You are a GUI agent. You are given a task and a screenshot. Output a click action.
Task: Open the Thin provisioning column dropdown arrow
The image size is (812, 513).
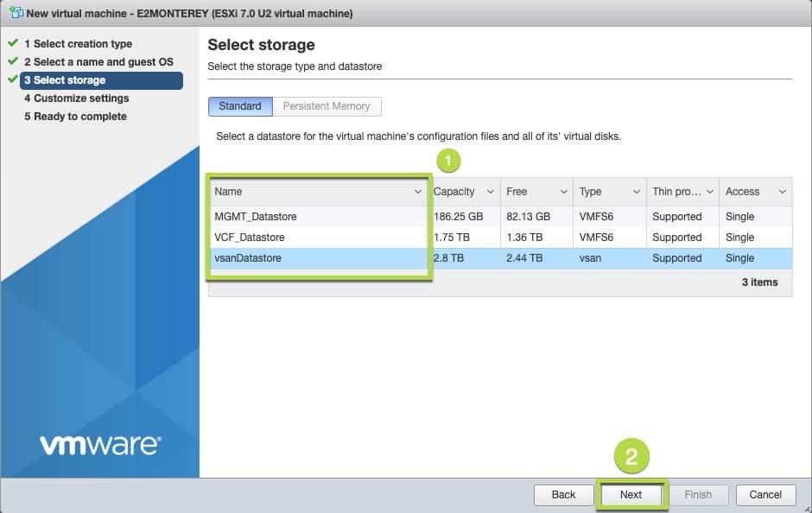click(x=709, y=192)
